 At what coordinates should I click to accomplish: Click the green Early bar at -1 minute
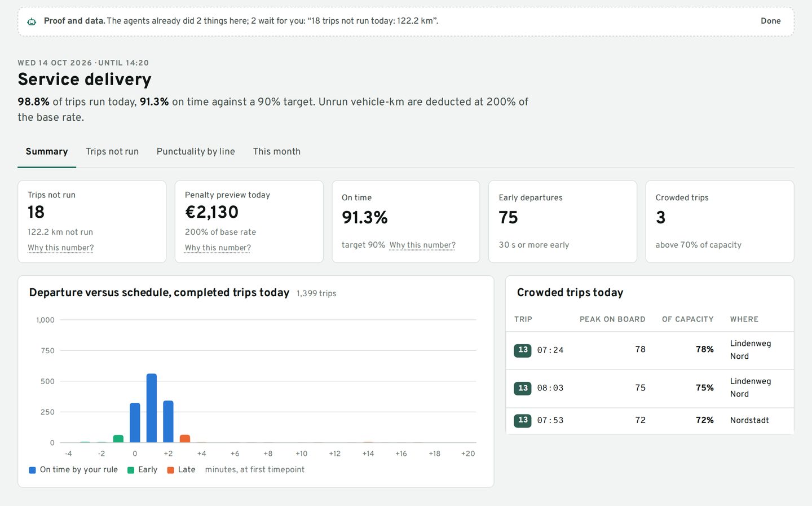[x=118, y=439]
